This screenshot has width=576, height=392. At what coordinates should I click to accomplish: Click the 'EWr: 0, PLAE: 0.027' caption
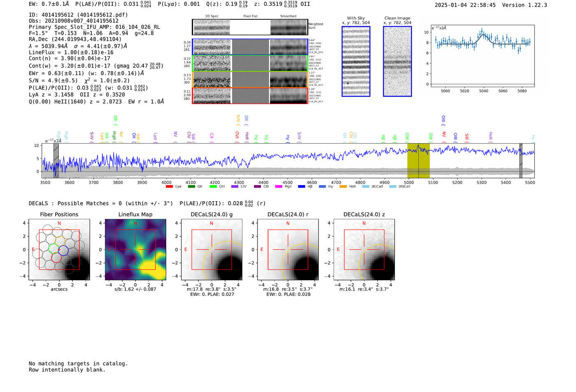(x=212, y=295)
